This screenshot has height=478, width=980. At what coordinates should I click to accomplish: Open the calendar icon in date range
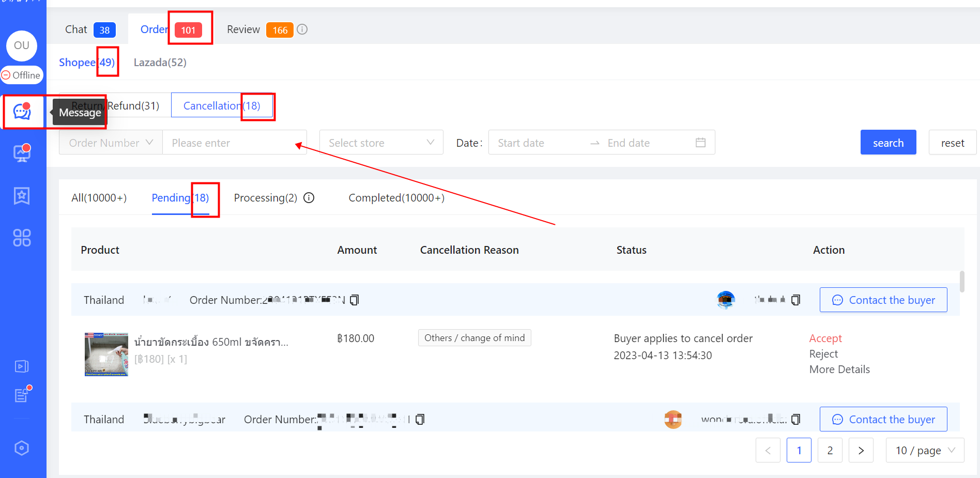coord(700,143)
